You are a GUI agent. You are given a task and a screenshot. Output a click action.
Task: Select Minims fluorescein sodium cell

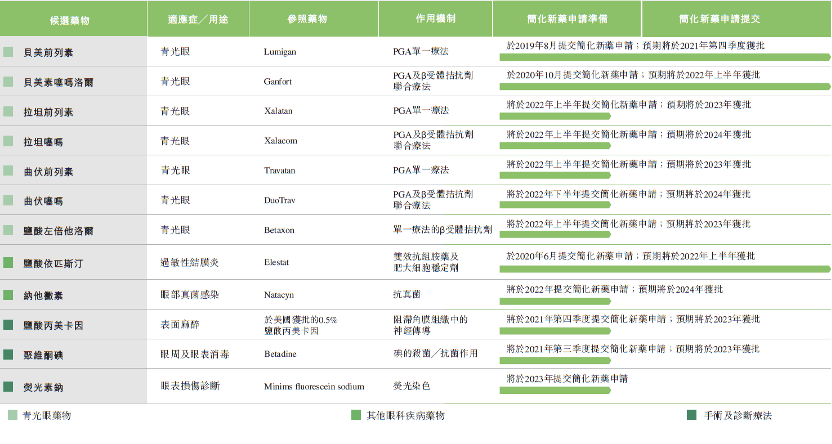[314, 387]
